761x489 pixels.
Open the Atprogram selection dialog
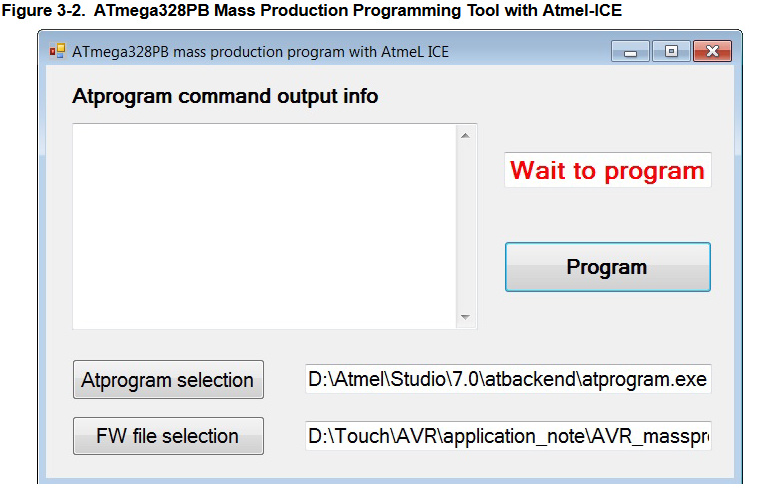(168, 379)
